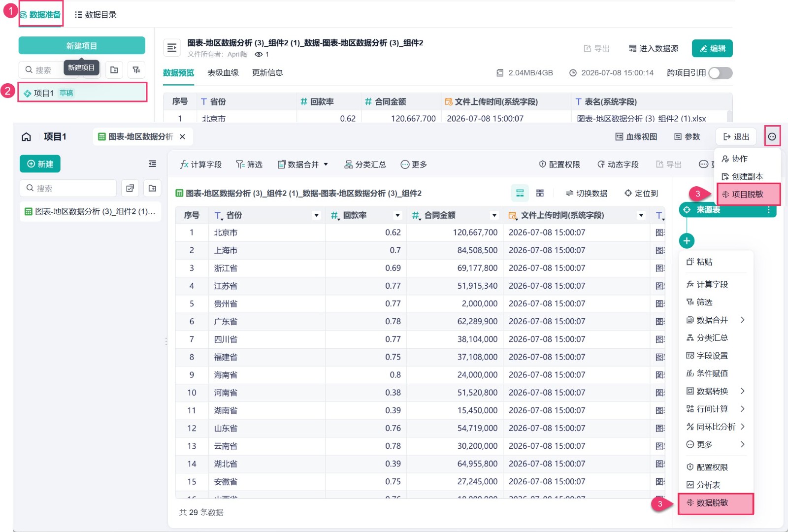Open the 数据目录 tab

click(96, 15)
